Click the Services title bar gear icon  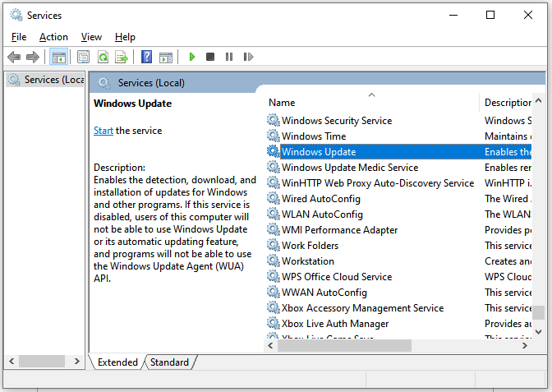click(16, 15)
